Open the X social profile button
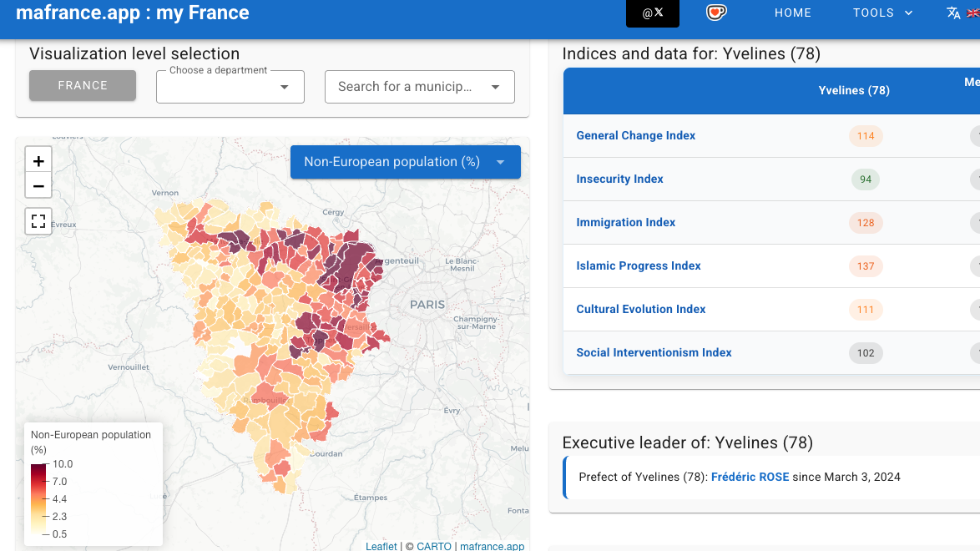Screen dimensions: 980x551 click(x=652, y=13)
